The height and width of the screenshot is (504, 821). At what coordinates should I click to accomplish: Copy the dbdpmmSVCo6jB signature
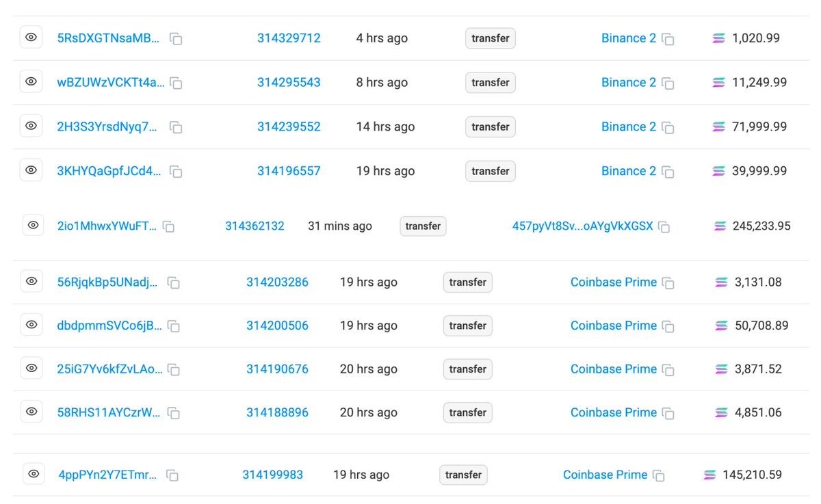[174, 326]
